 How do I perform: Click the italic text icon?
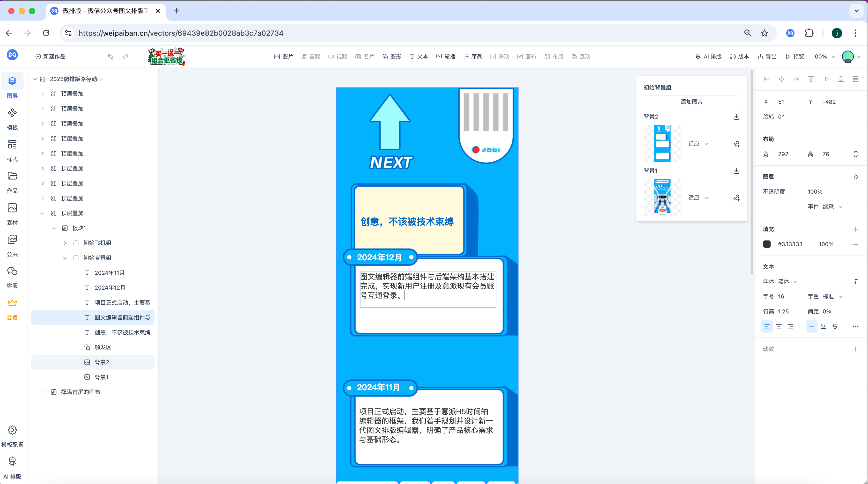coord(855,282)
